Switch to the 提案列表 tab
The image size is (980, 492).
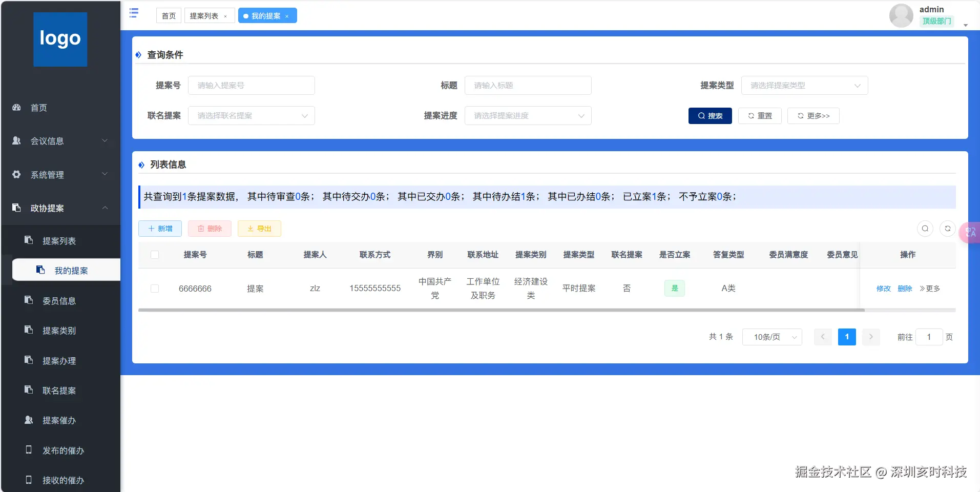(x=210, y=16)
